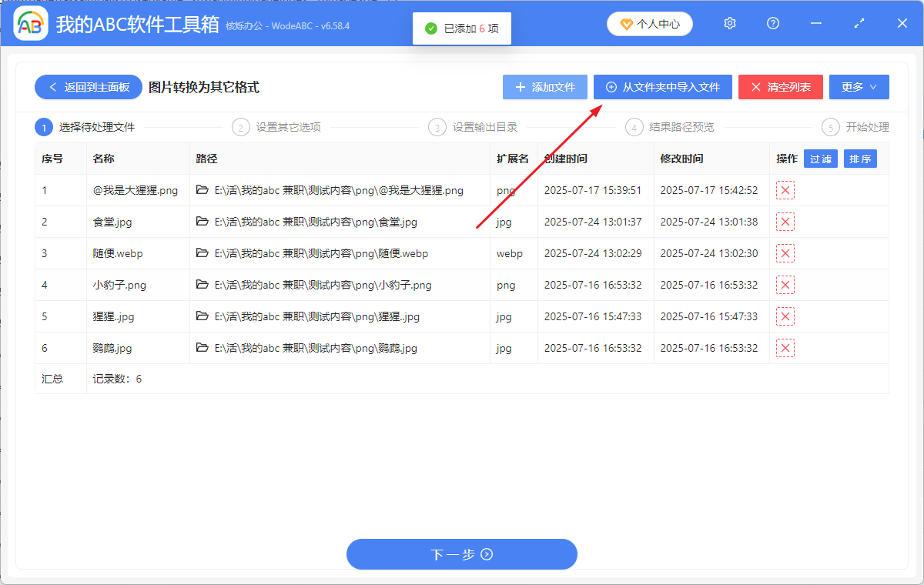Viewport: 924px width, 585px height.
Task: Open the help question mark icon
Action: [773, 23]
